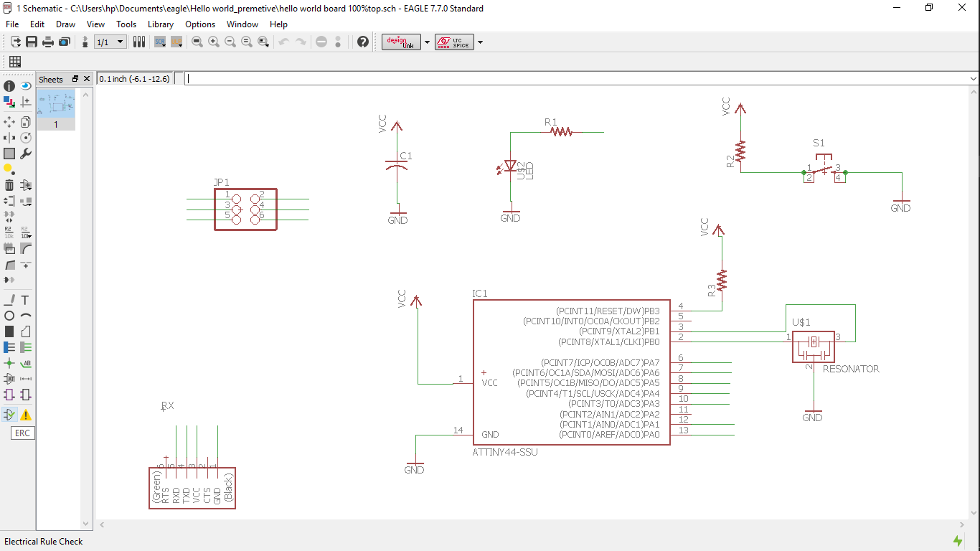Select the Delete trash can tool
Viewport: 980px width, 551px height.
click(x=9, y=185)
